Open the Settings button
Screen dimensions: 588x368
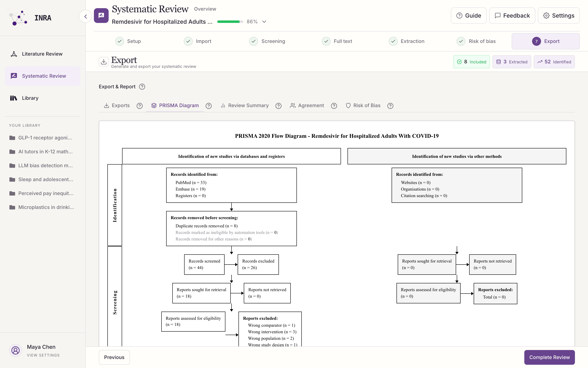click(559, 16)
